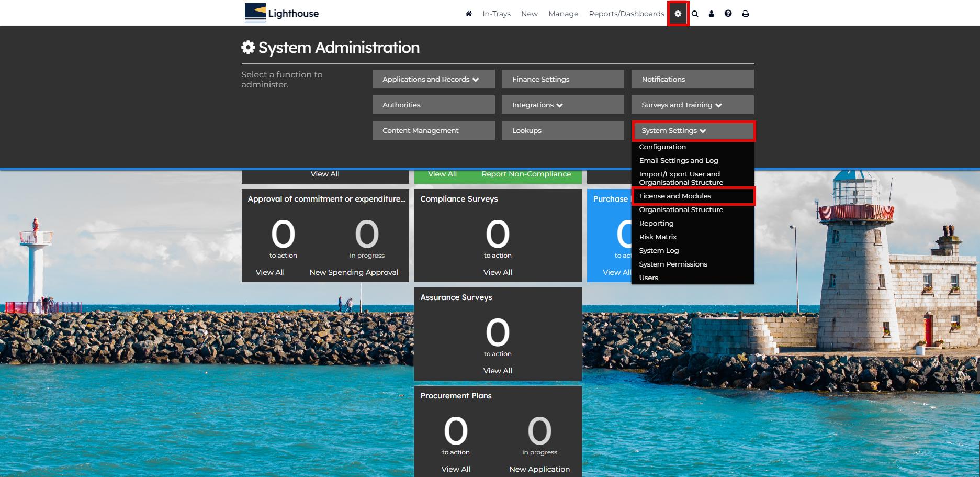
Task: Click the print icon
Action: [x=745, y=14]
